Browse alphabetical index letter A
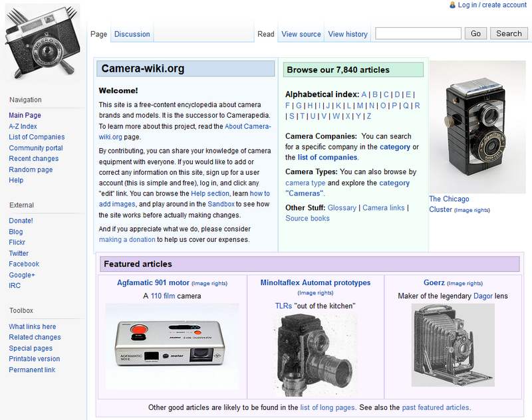The width and height of the screenshot is (532, 420). 364,94
